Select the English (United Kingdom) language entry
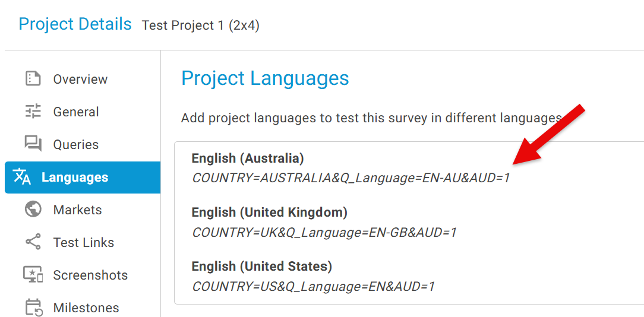Screen dimensions: 644x317 tap(269, 213)
